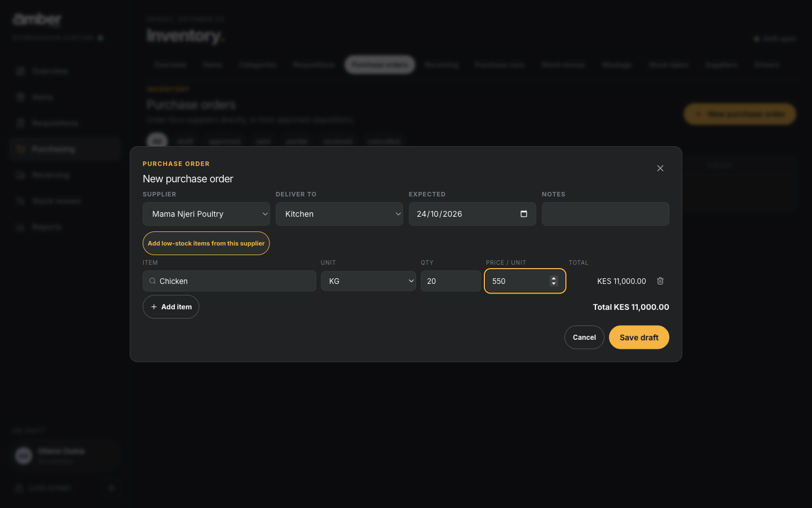Click the search icon in Item field

(x=152, y=281)
